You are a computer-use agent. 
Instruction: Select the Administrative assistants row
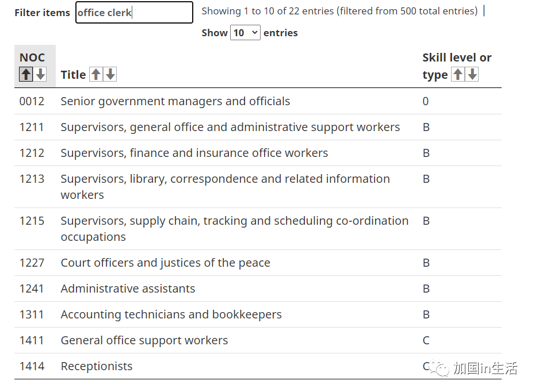click(258, 289)
